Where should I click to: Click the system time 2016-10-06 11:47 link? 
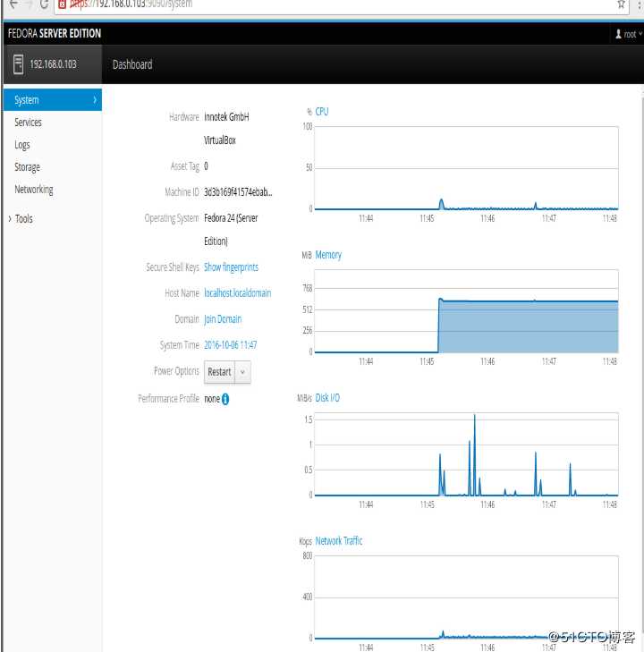tap(231, 345)
